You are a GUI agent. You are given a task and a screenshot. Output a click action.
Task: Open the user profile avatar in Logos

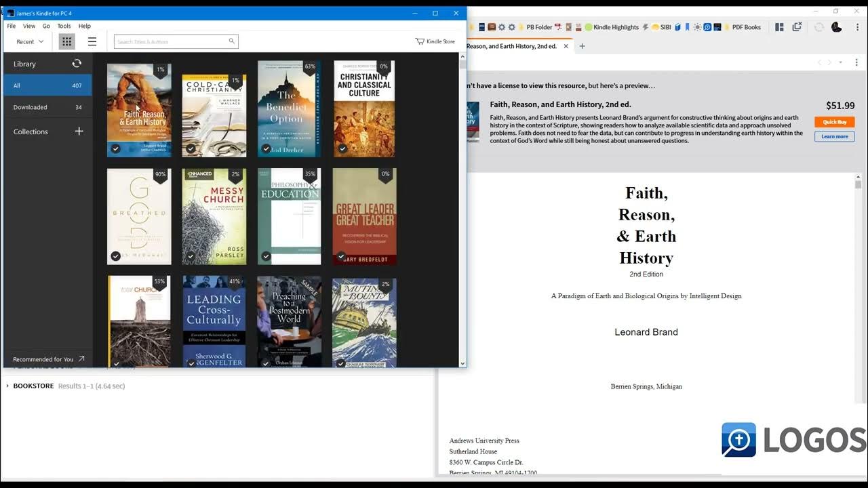pos(836,27)
